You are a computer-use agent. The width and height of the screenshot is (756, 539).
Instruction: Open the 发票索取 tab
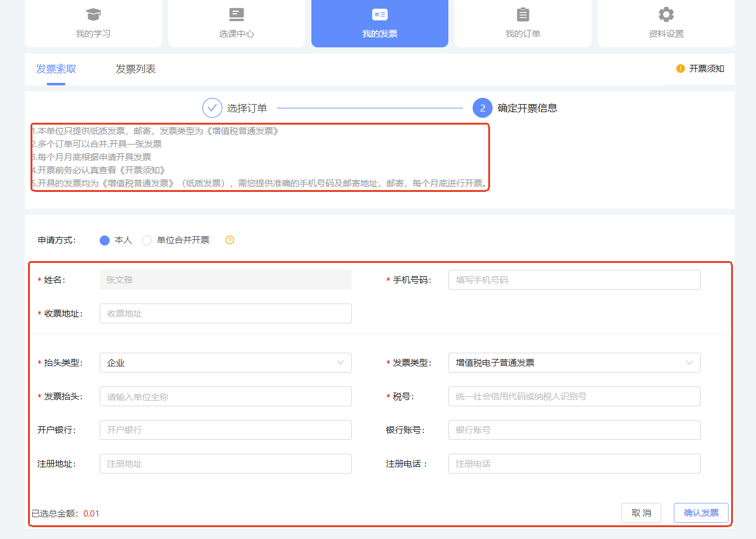[56, 69]
